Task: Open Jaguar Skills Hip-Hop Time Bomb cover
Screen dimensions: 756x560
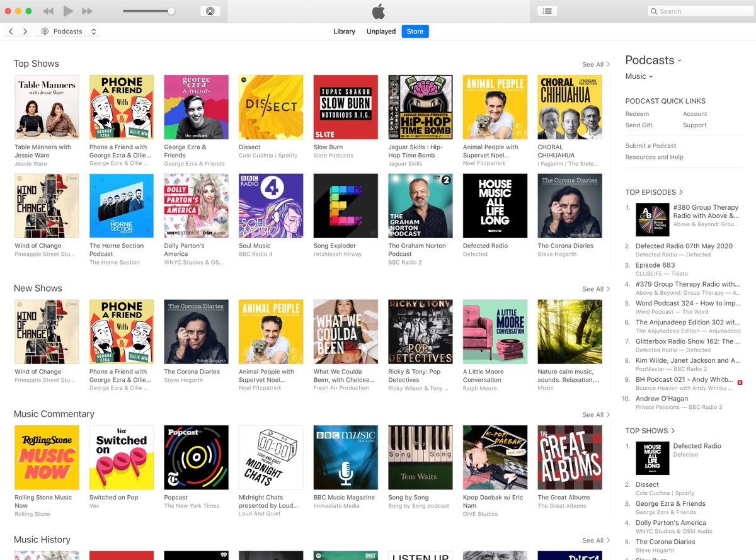Action: pyautogui.click(x=420, y=107)
